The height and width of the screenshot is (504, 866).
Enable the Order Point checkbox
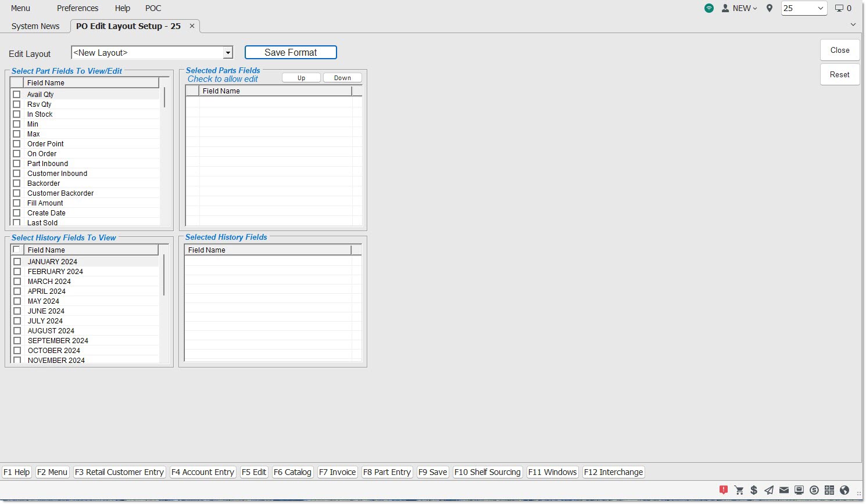tap(17, 144)
